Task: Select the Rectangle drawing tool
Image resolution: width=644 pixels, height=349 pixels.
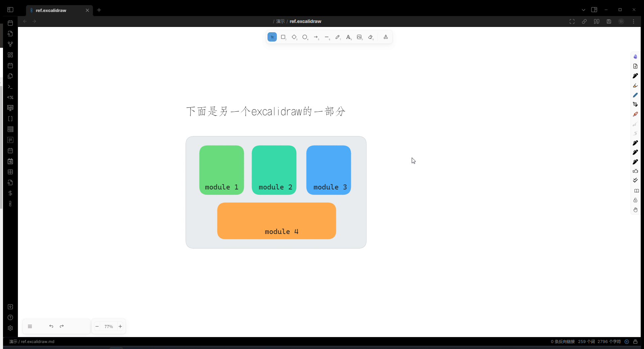Action: 283,37
